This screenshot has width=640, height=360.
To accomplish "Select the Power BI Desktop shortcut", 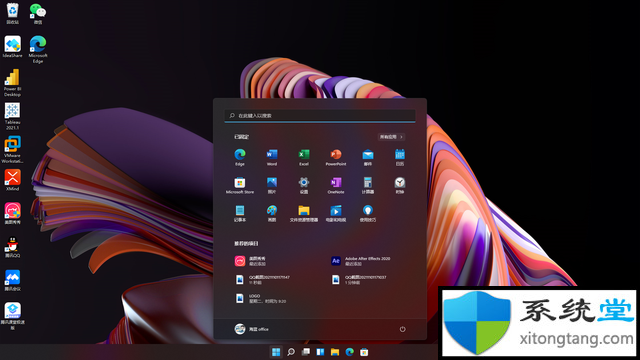I will click(12, 82).
